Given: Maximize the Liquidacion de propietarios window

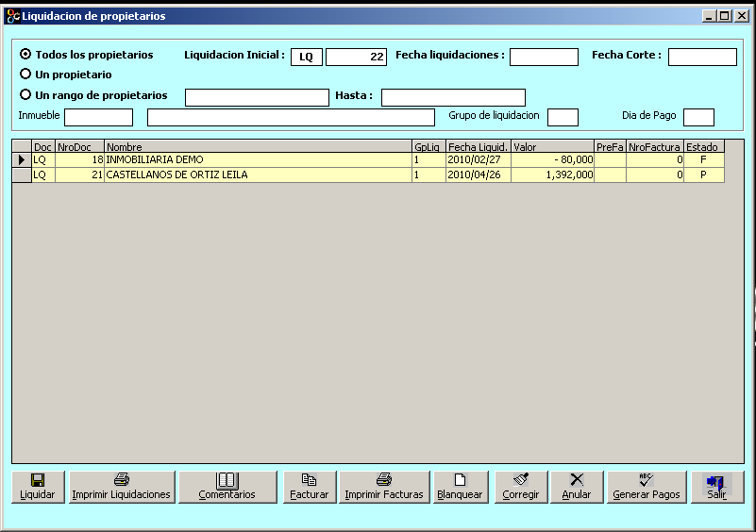Looking at the screenshot, I should pos(724,16).
